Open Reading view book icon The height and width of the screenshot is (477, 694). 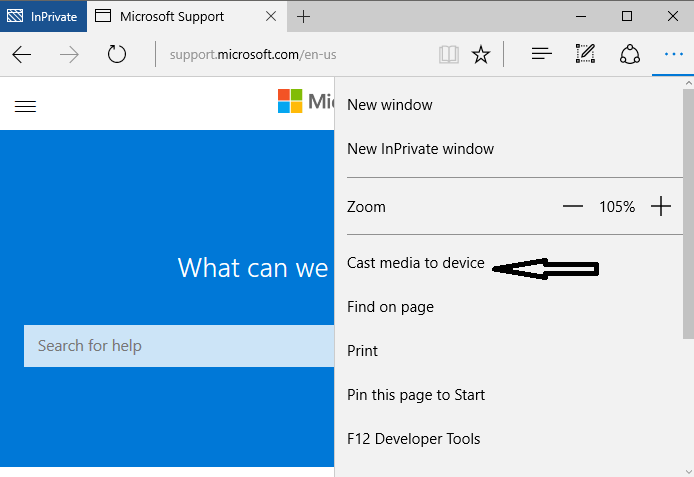pyautogui.click(x=449, y=54)
